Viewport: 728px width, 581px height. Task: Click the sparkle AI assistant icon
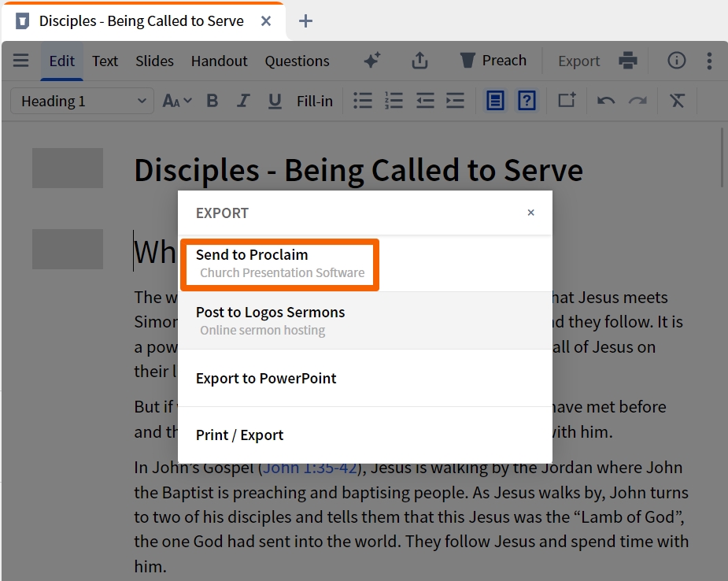click(372, 61)
